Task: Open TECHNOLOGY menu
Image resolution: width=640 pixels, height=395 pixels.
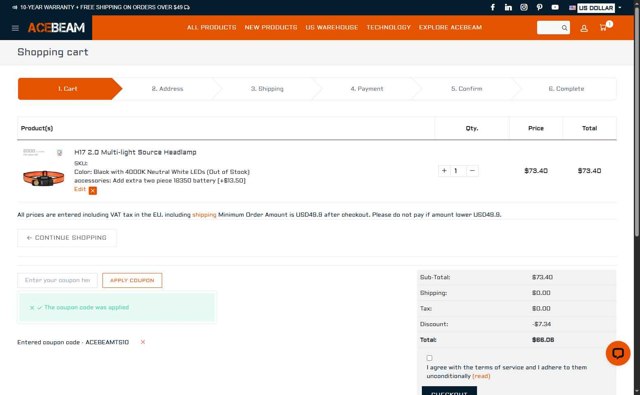Action: click(389, 27)
